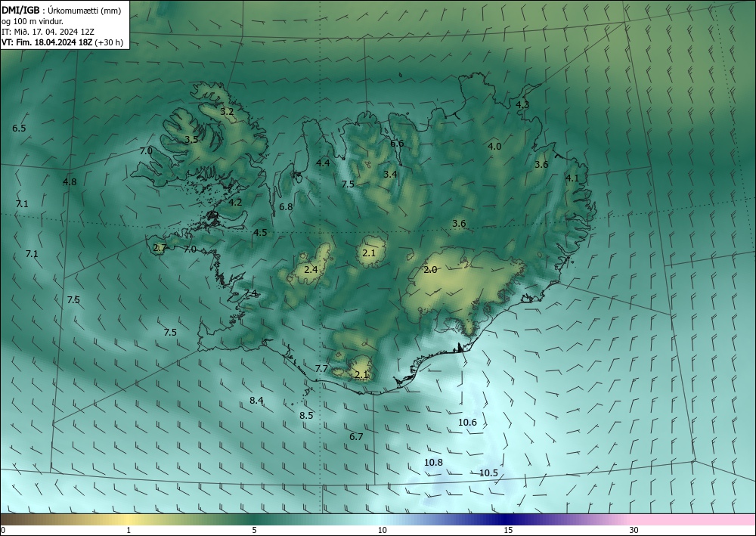Screen dimensions: 756x536
Task: Click the 'DMI/IGB : Úrkomumætti (mm)' title text
Action: (61, 10)
